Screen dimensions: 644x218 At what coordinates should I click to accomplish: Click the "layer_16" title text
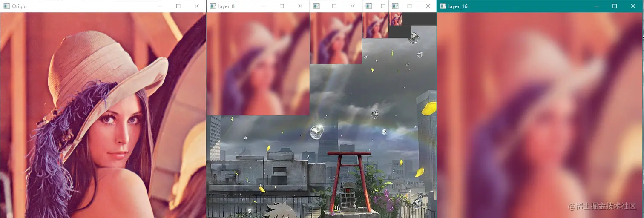point(458,6)
